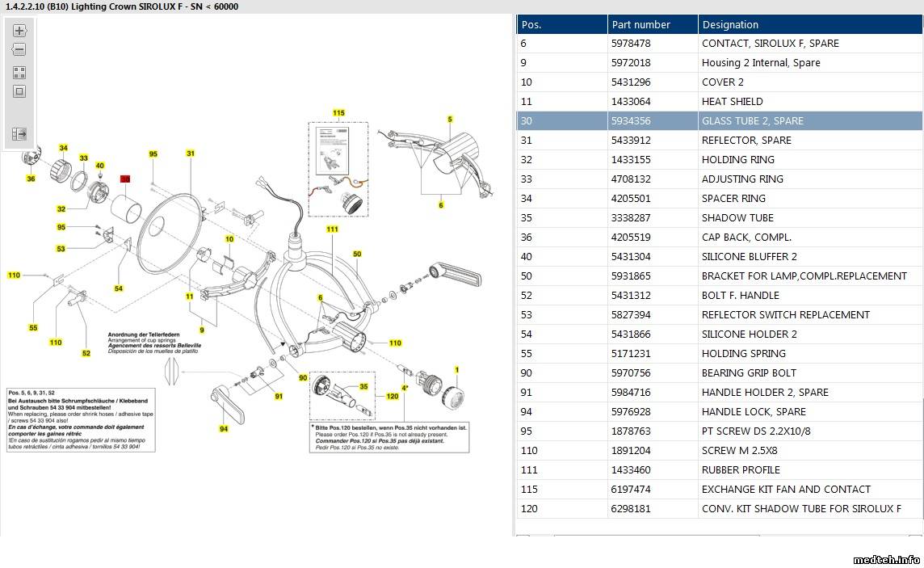
Task: Click the Part number column header
Action: pyautogui.click(x=652, y=24)
